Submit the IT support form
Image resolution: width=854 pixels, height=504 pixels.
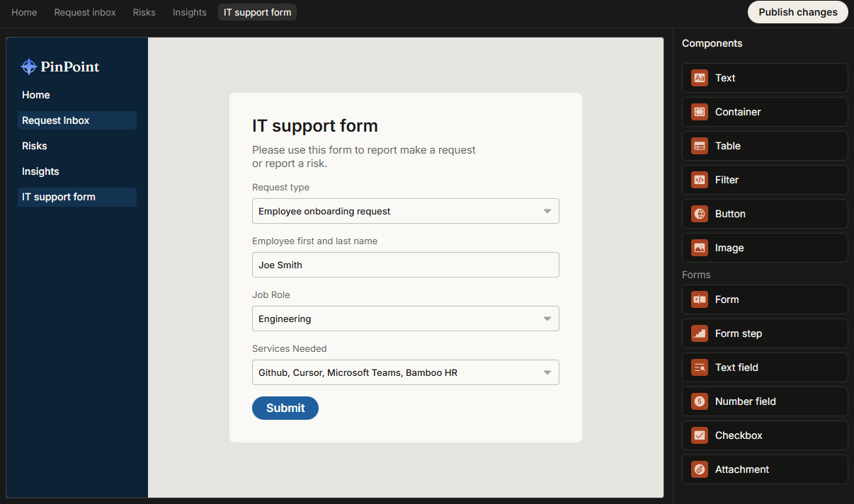coord(285,408)
